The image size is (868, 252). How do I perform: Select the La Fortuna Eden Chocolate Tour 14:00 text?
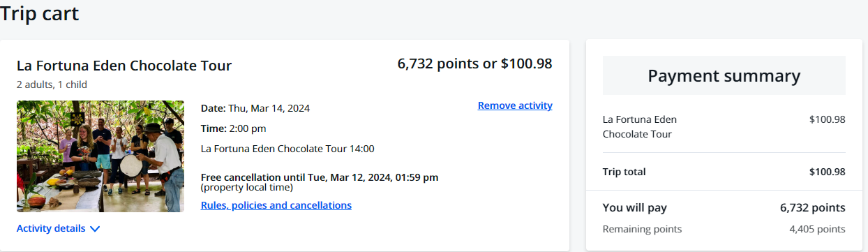coord(287,149)
